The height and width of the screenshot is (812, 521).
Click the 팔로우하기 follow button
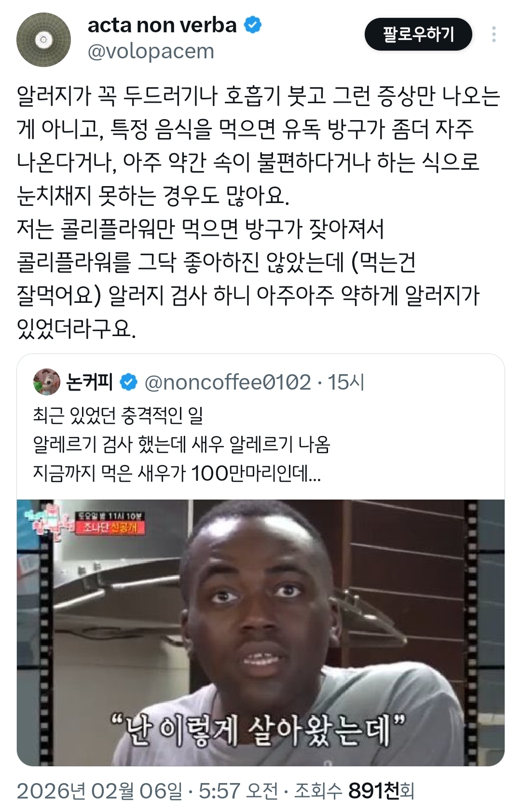click(x=418, y=34)
